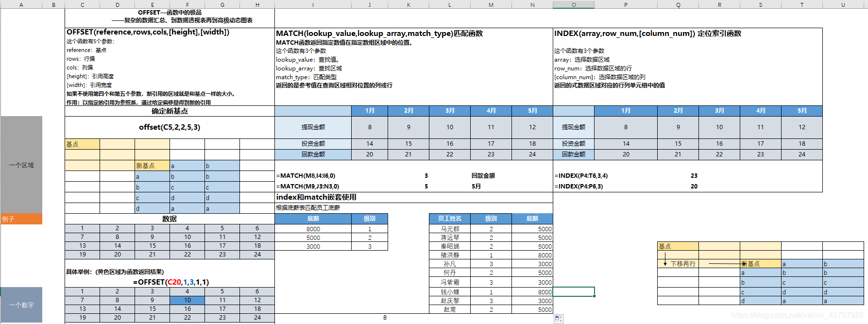
Task: Select employee name '蒋远琴'
Action: coord(450,238)
